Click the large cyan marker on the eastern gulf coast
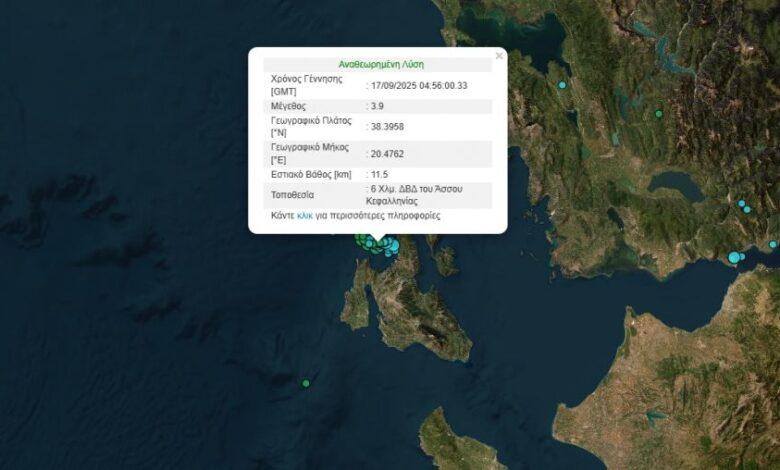780x470 pixels. [734, 258]
